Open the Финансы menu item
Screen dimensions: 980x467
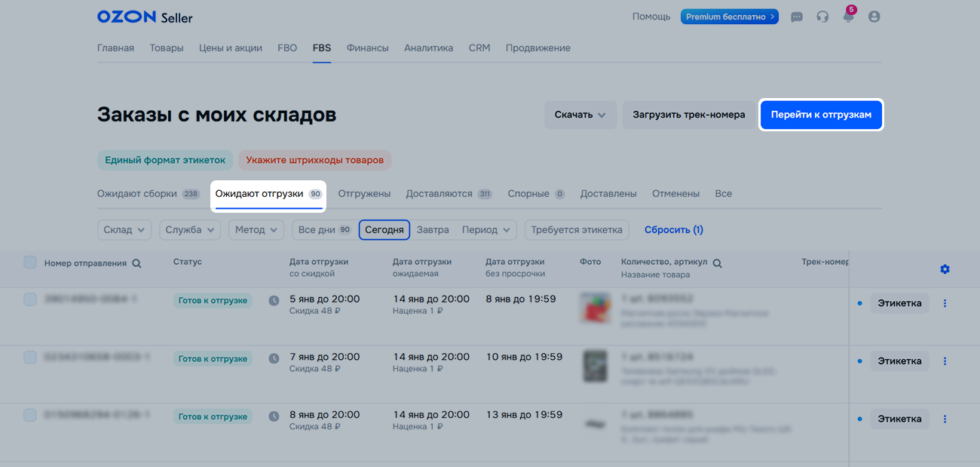(x=367, y=48)
